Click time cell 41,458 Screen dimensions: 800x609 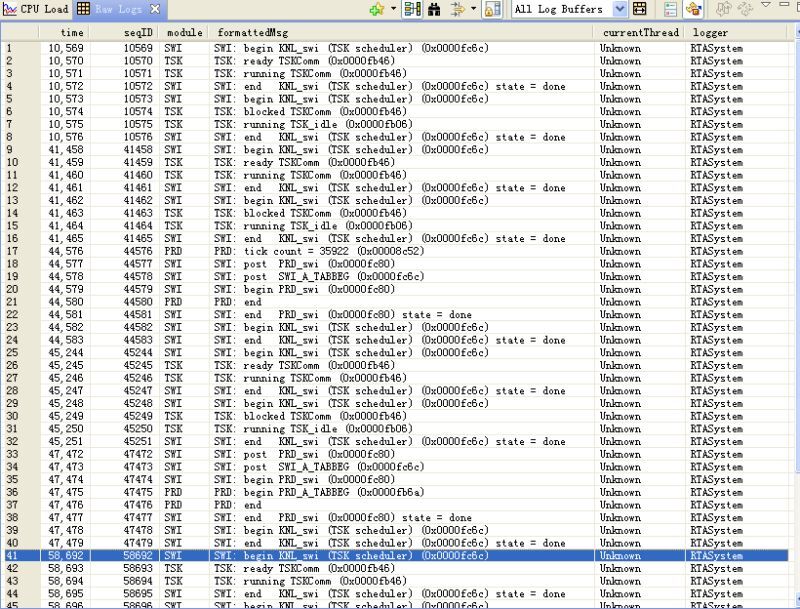point(66,149)
